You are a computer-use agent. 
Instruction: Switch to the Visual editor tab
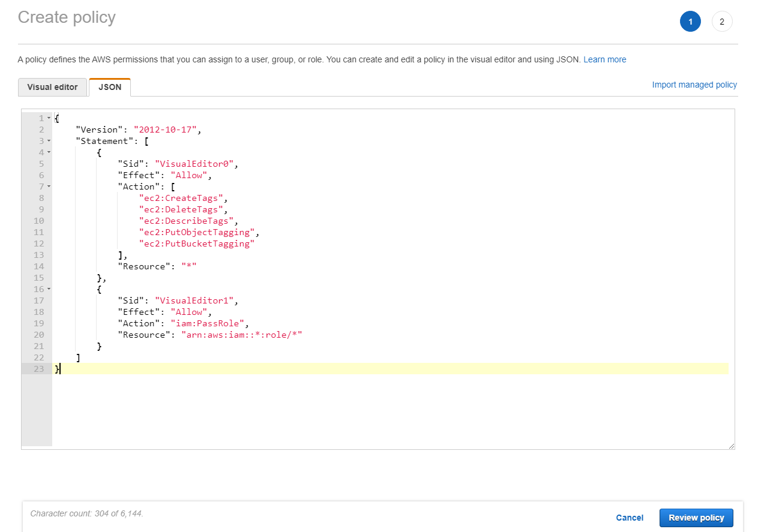[x=52, y=87]
